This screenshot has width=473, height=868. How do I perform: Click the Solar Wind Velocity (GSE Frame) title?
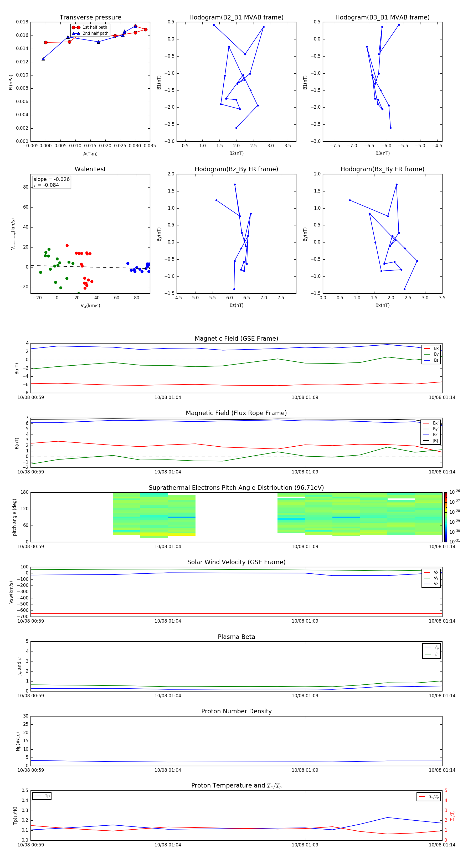(x=236, y=562)
